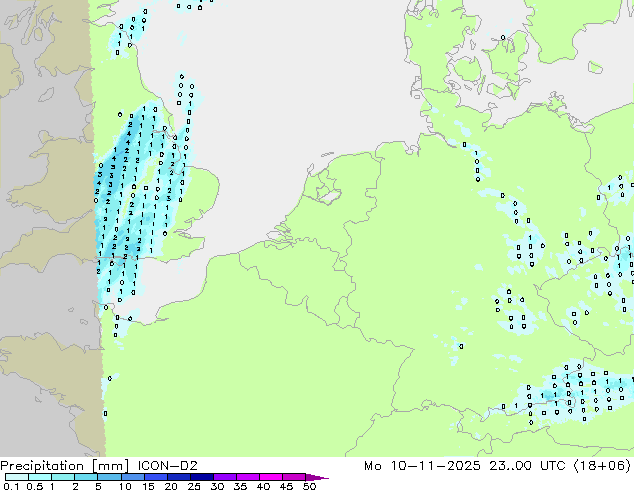The width and height of the screenshot is (634, 490).
Task: Click the '35' legend scale value
Action: pyautogui.click(x=240, y=486)
